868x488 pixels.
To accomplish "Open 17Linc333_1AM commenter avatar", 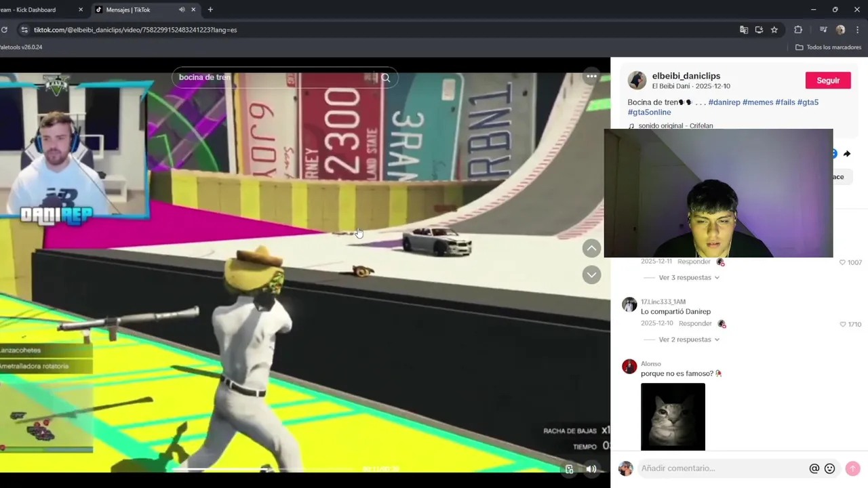I will (629, 304).
